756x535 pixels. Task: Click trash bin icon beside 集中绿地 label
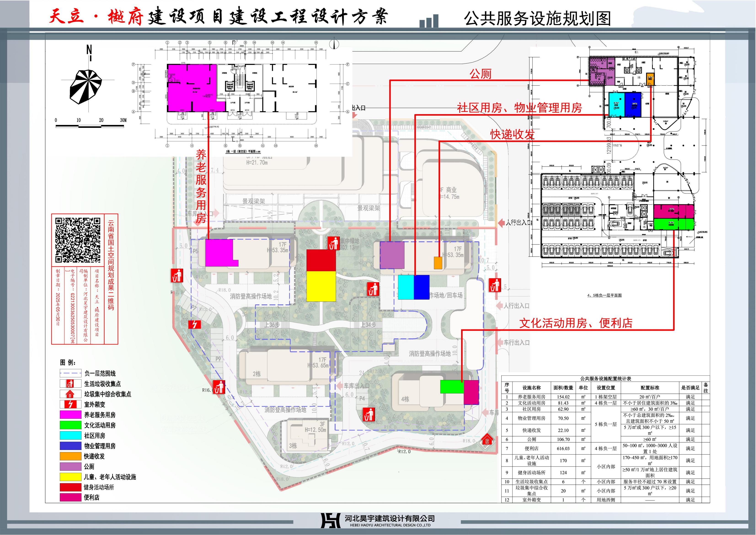(x=334, y=243)
